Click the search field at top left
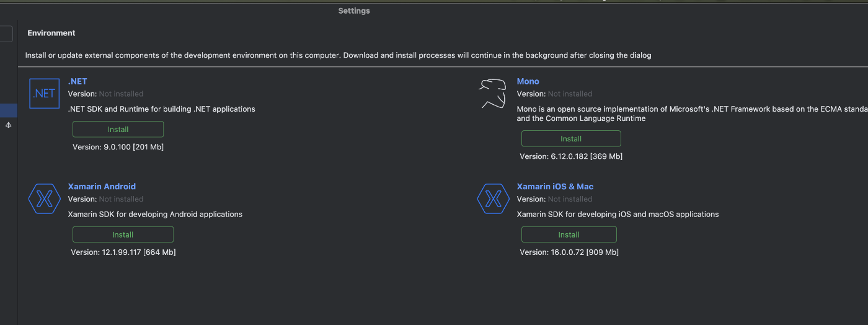868x325 pixels. click(x=6, y=34)
